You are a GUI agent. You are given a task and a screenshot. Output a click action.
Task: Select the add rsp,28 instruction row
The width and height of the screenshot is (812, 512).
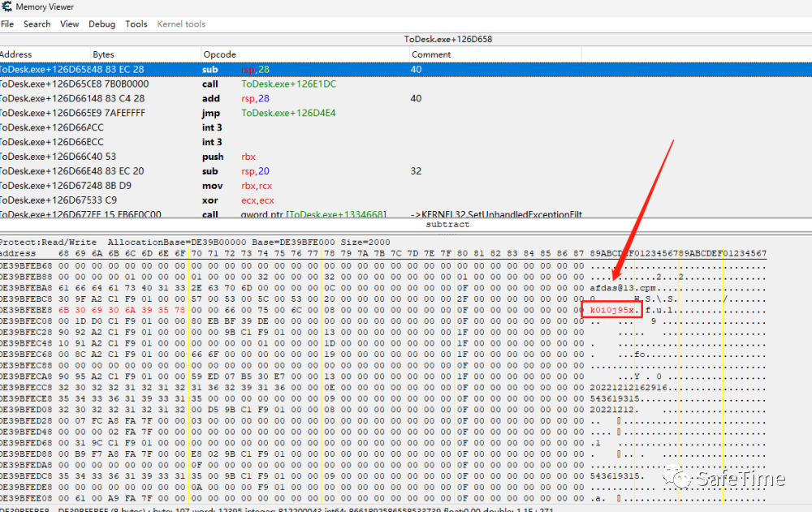(406, 98)
